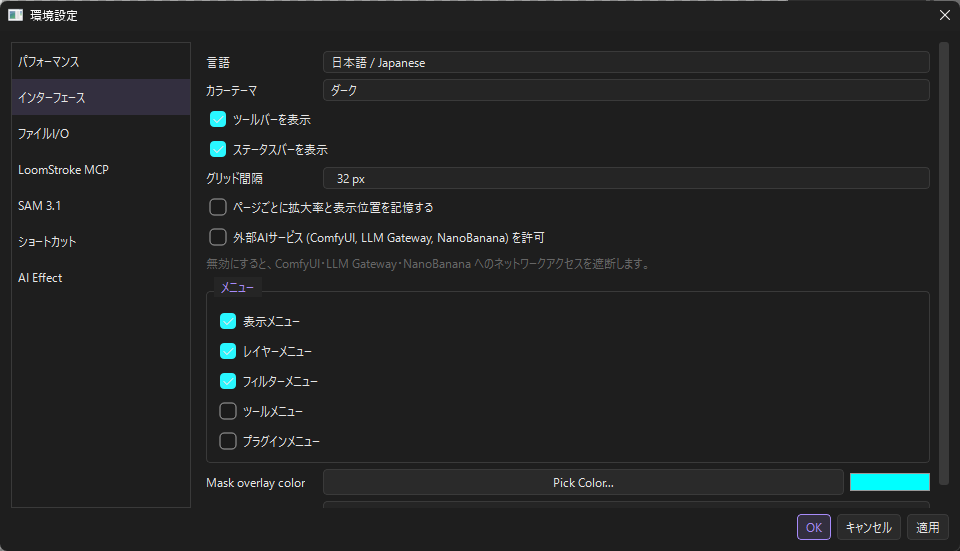Click the 適用 button
This screenshot has width=960, height=551.
point(928,527)
